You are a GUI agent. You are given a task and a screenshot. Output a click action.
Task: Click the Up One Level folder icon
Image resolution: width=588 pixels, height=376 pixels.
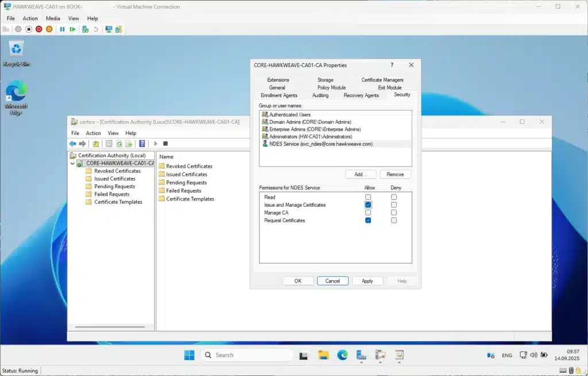point(96,144)
